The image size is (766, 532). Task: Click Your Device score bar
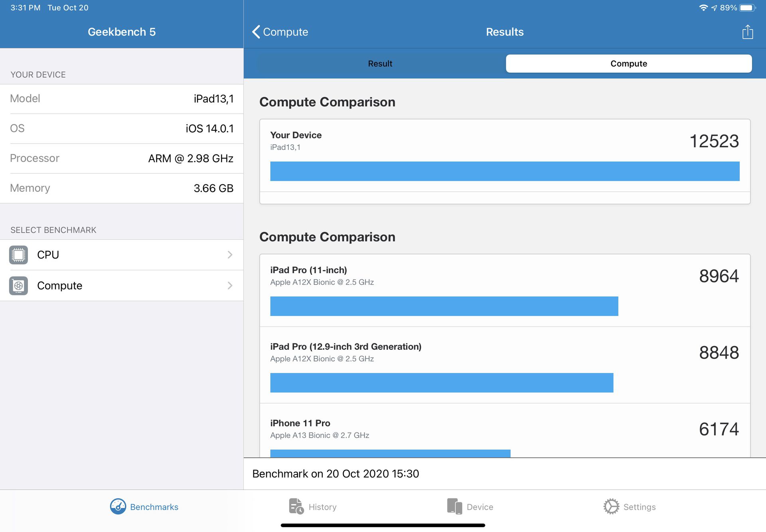coord(505,171)
